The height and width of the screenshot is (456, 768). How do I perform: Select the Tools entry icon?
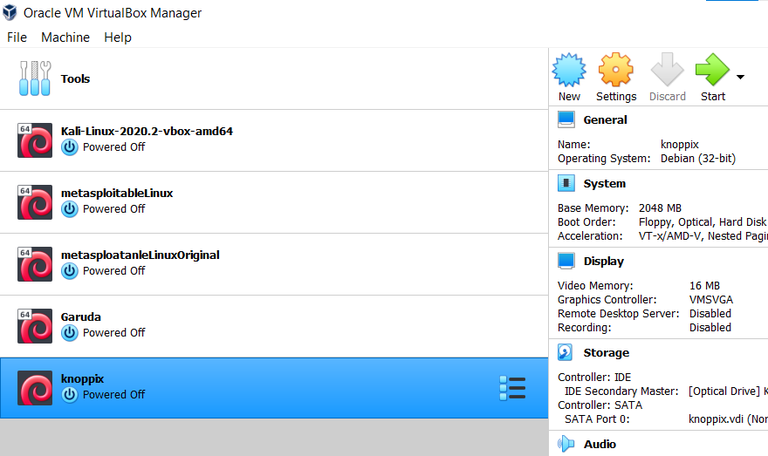click(x=35, y=78)
